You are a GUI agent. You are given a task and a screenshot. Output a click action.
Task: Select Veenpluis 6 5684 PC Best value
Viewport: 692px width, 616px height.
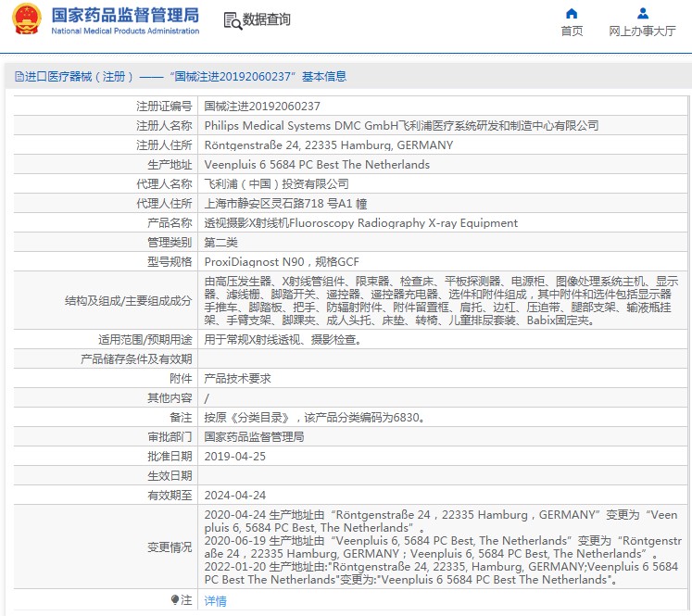(x=317, y=165)
